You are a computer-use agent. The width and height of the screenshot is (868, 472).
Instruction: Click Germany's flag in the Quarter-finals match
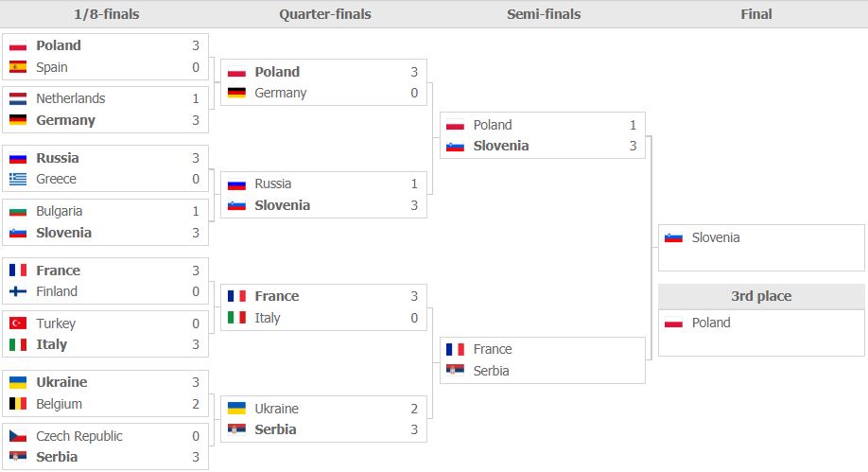point(236,93)
